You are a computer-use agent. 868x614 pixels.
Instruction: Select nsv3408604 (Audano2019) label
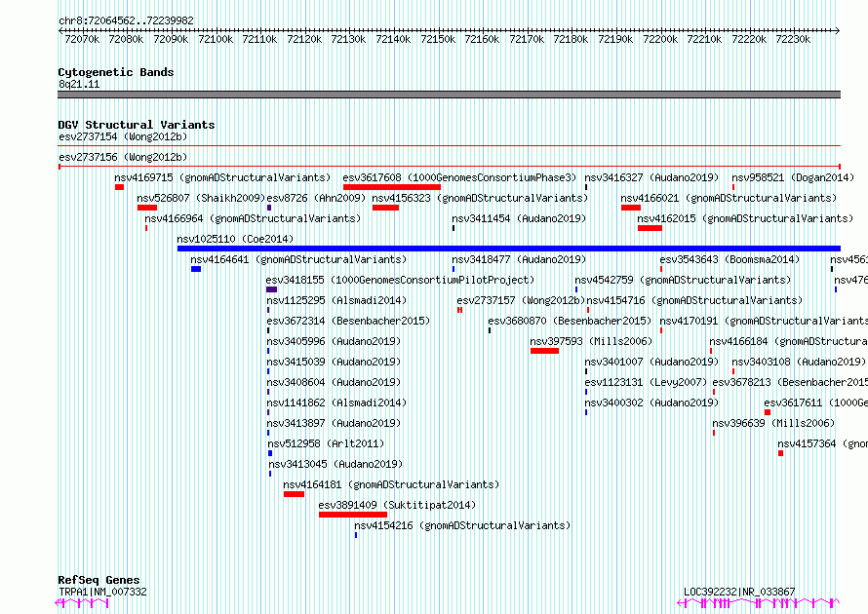(334, 382)
